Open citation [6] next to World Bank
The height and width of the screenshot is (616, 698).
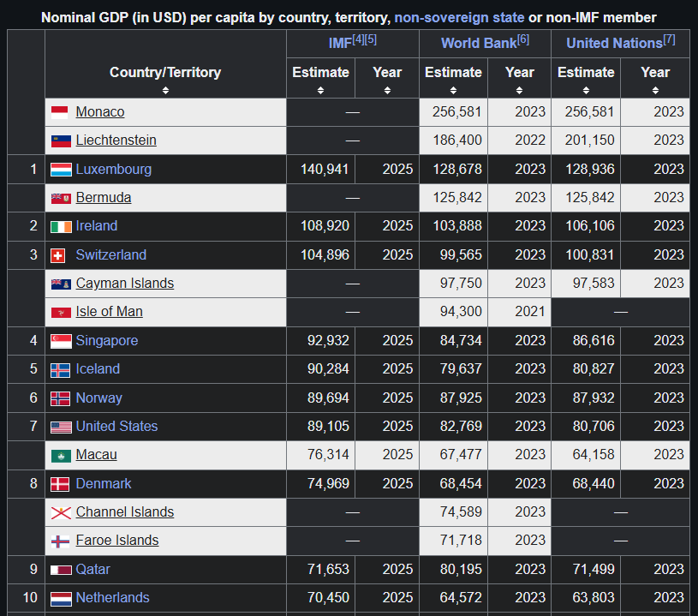click(523, 39)
